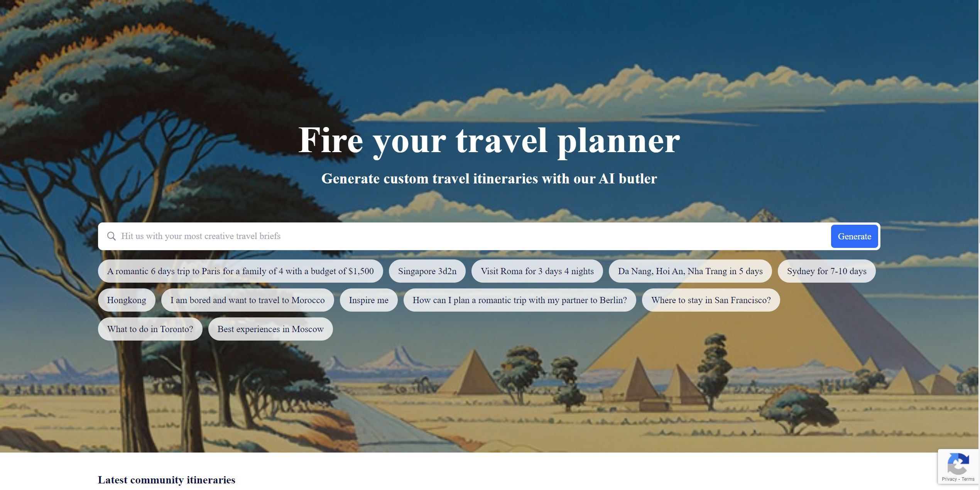Click the Generate button
This screenshot has height=490, width=980.
(854, 236)
